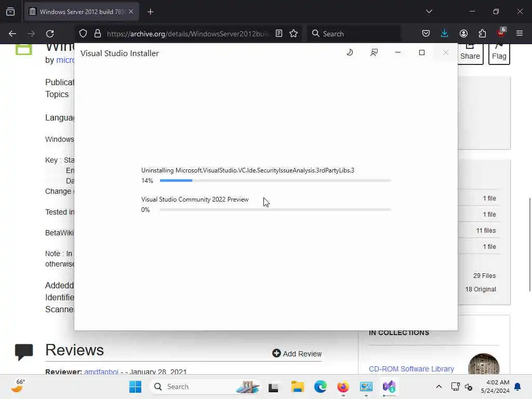Screen dimensions: 532x399
Task: Open Microsoft Edge from taskbar
Action: (x=320, y=387)
